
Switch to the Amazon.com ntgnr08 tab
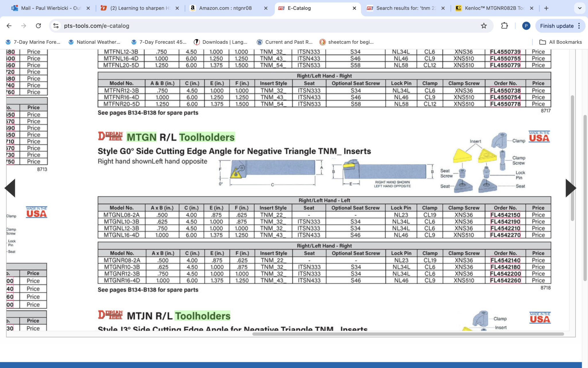tap(225, 8)
